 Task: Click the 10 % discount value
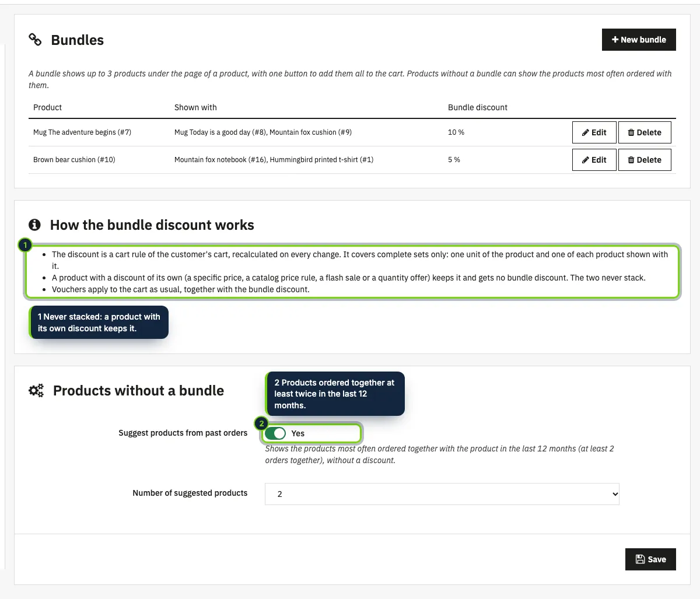[456, 132]
